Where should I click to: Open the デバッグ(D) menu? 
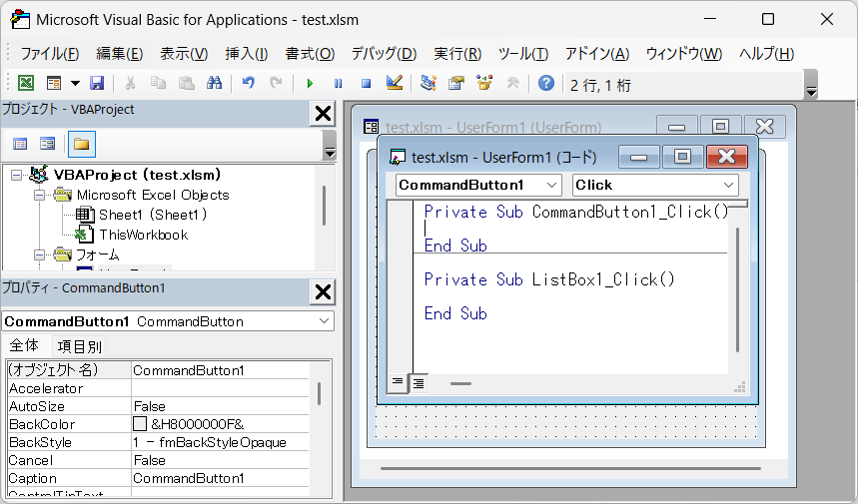coord(385,54)
